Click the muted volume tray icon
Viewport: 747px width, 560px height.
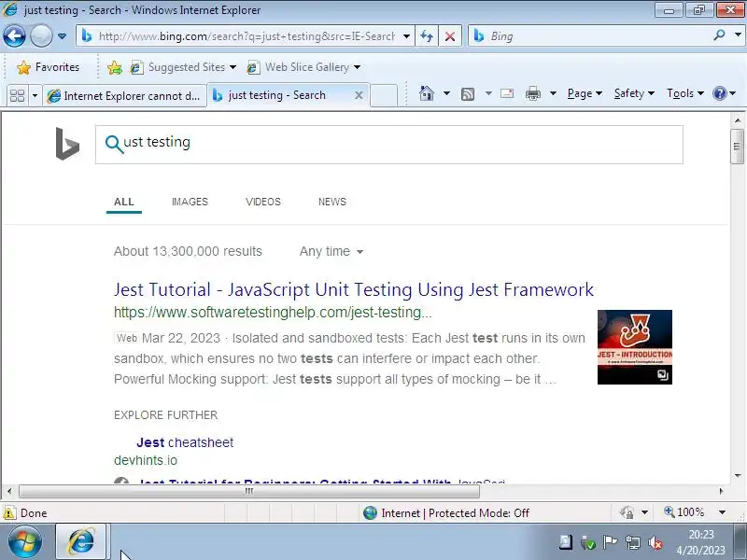click(655, 542)
